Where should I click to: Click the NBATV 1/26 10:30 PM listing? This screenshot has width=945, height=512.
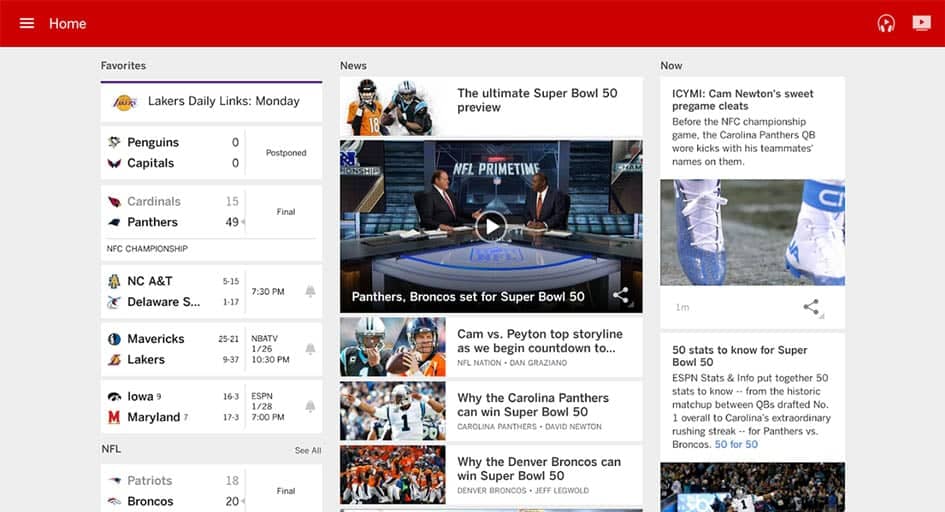[x=270, y=349]
